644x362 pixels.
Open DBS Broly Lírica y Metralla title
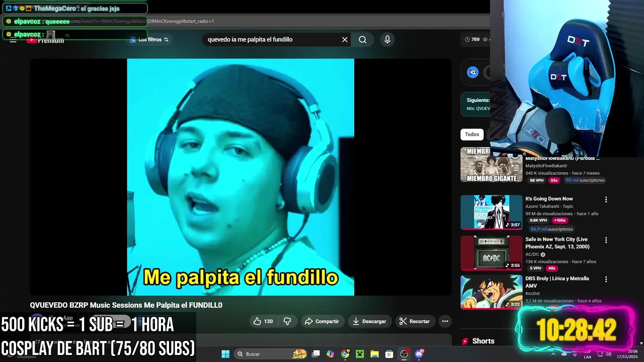(557, 282)
